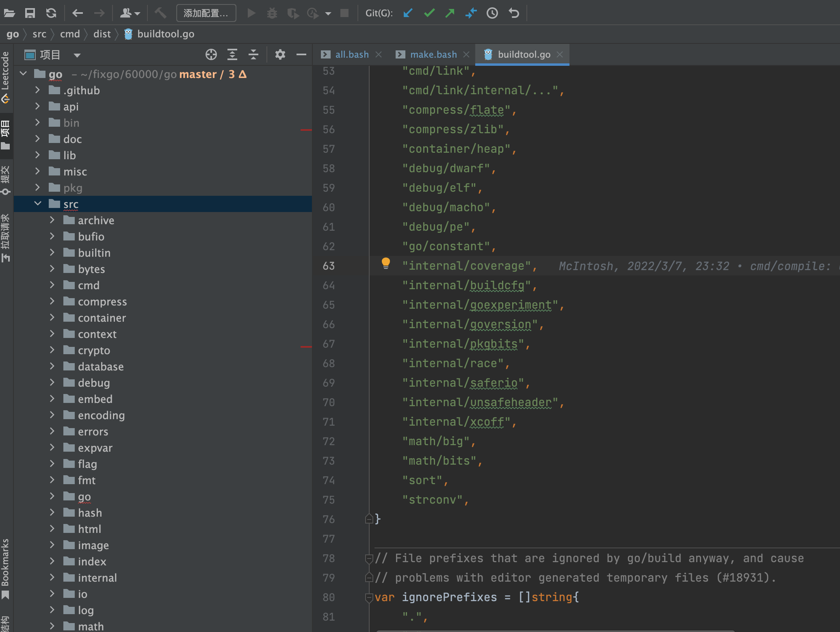The height and width of the screenshot is (632, 840).
Task: Click collapse all icon in project panel
Action: (253, 54)
